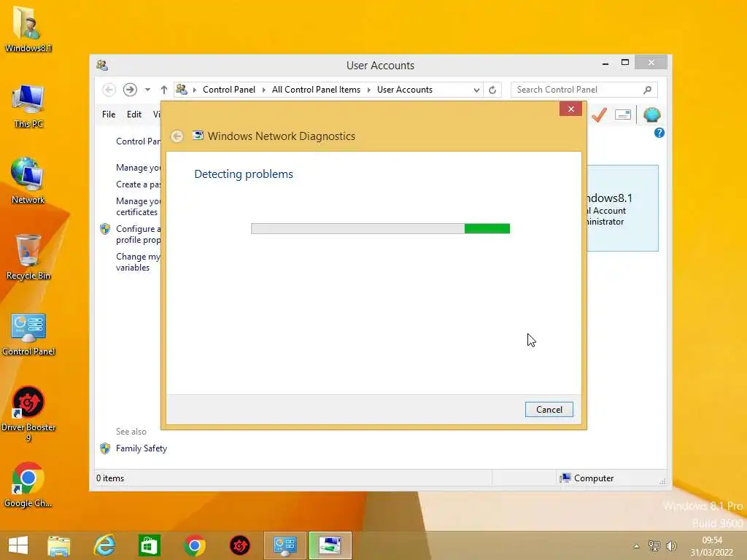
Task: Click the card toolbar icon beside checkmark
Action: pos(623,114)
